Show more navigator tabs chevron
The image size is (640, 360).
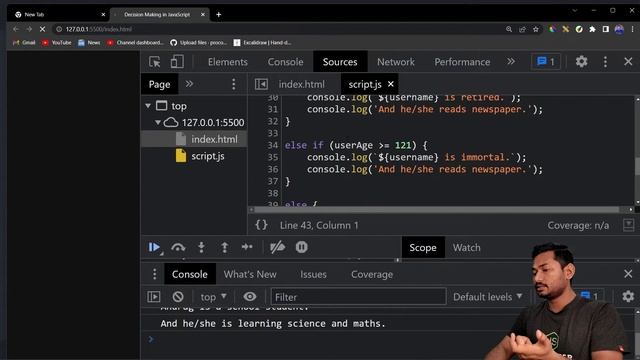point(189,84)
